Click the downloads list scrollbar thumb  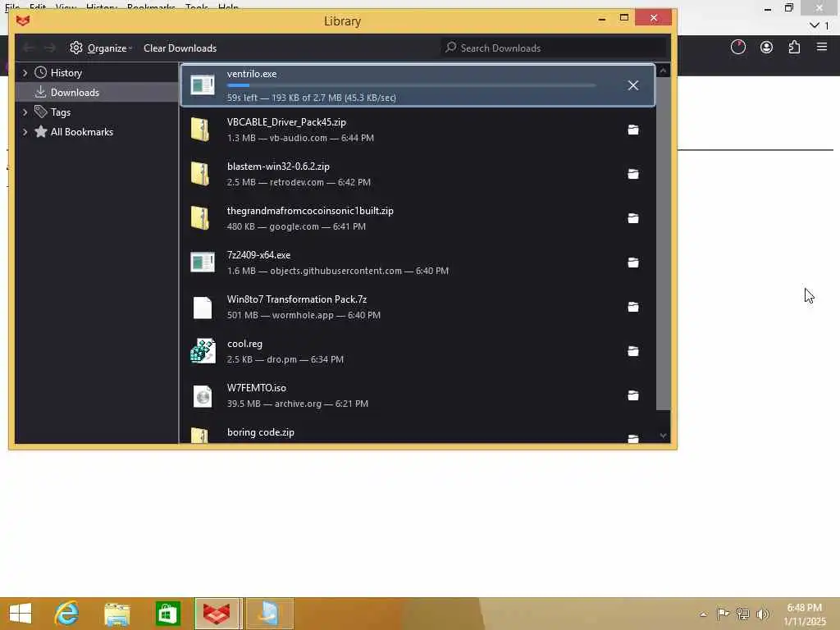point(663,244)
